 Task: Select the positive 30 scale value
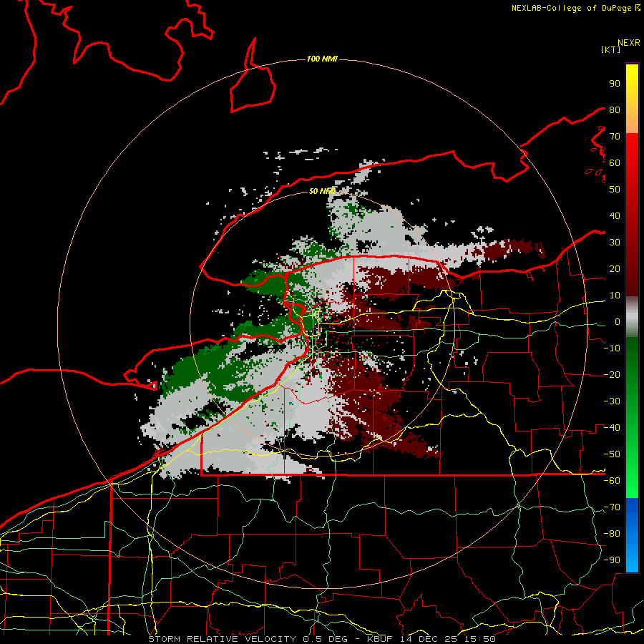click(x=615, y=243)
